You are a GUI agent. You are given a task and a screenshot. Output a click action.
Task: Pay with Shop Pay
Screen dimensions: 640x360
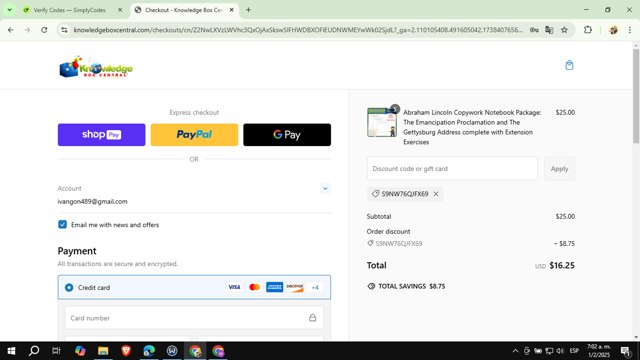pyautogui.click(x=101, y=135)
